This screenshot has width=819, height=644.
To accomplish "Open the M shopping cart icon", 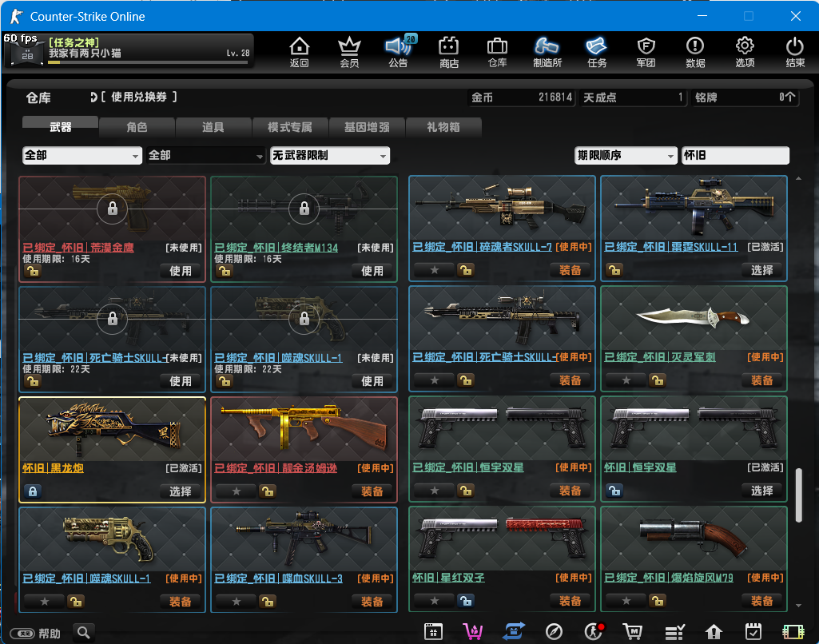I will [x=633, y=631].
